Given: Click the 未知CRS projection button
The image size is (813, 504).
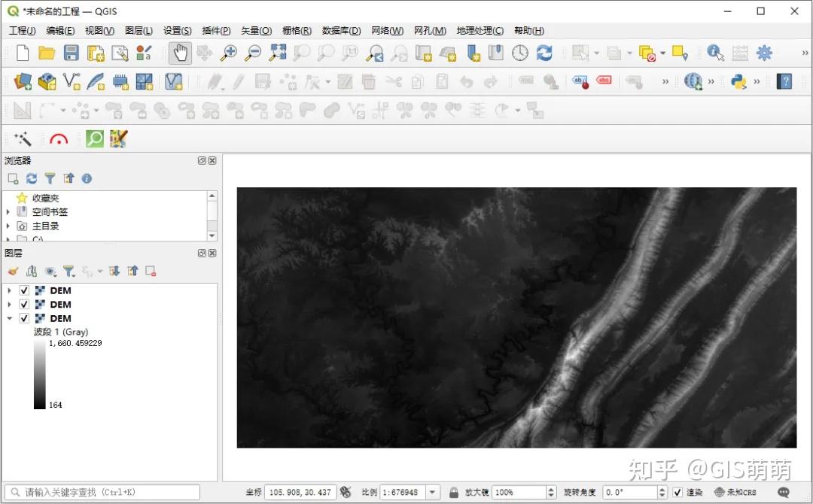Looking at the screenshot, I should tap(735, 492).
